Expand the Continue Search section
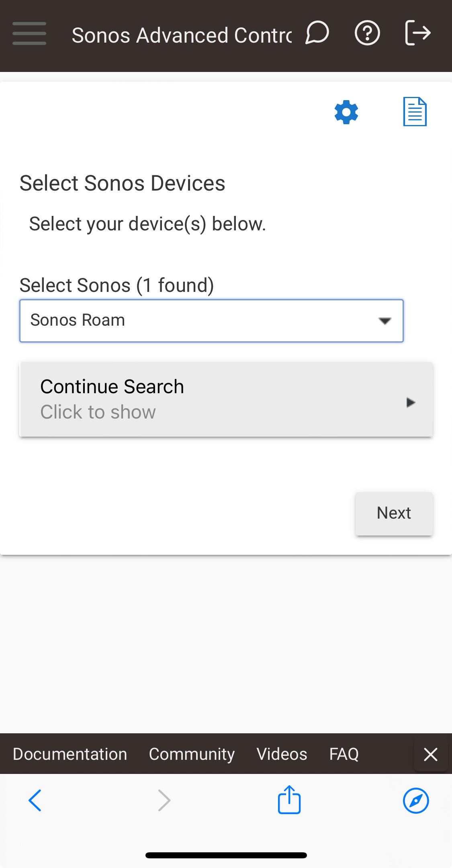Viewport: 452px width, 868px height. (x=226, y=399)
